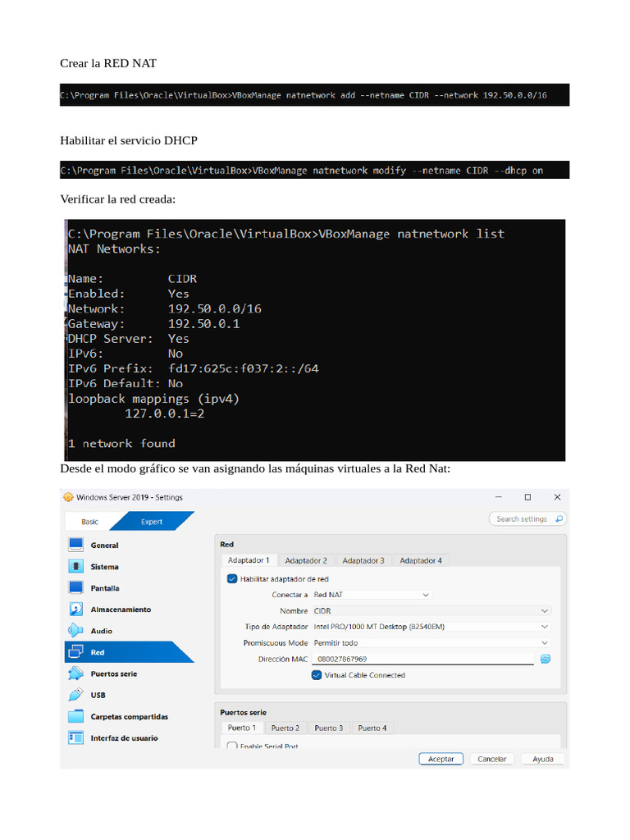630x840 pixels.
Task: Select the Adaptador 3 tab
Action: point(363,560)
